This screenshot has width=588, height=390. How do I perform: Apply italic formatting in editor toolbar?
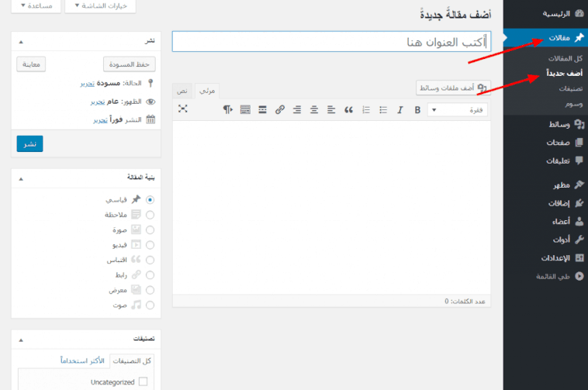coord(399,110)
